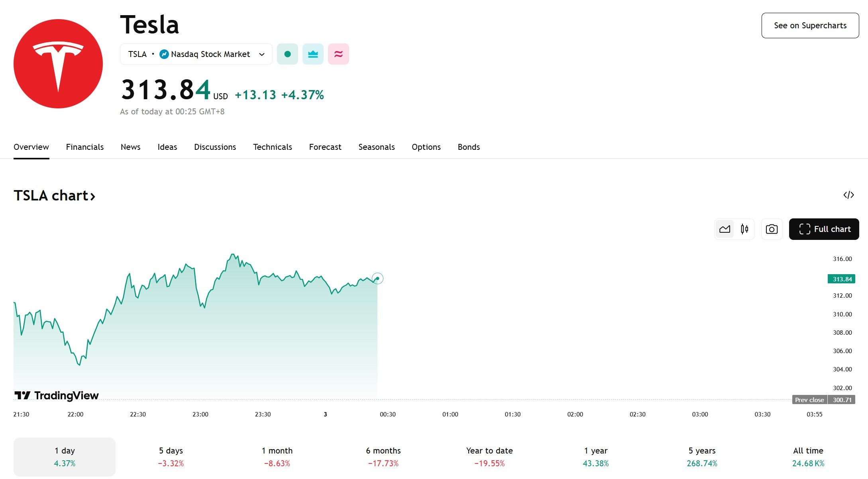The width and height of the screenshot is (868, 479).
Task: Select the 1 day range
Action: pos(65,457)
